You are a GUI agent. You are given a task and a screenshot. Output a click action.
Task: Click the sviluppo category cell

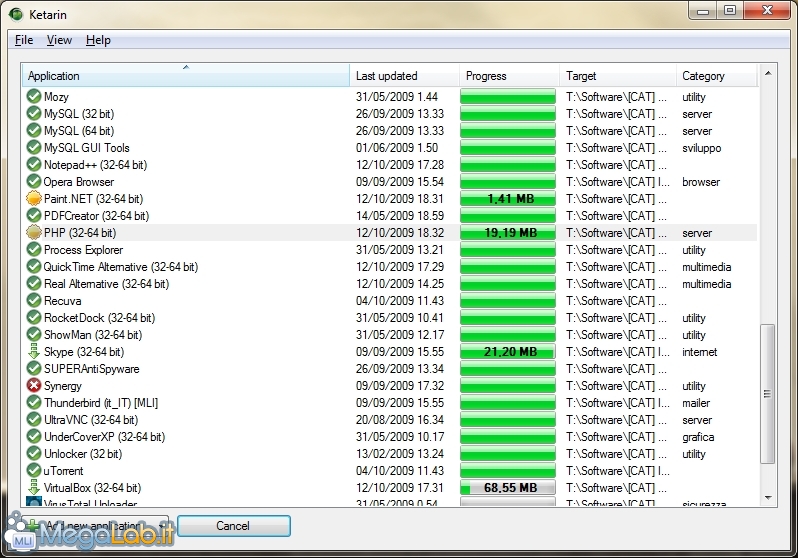[702, 148]
